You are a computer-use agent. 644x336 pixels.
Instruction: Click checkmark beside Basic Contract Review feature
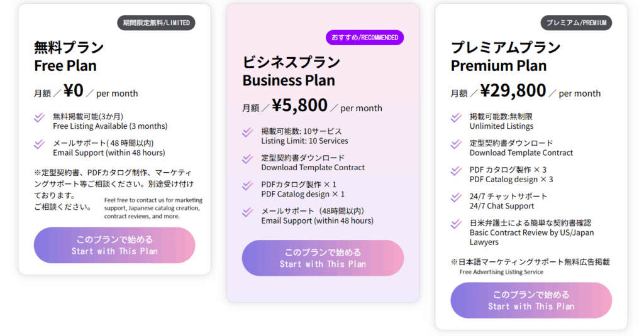[x=457, y=224]
